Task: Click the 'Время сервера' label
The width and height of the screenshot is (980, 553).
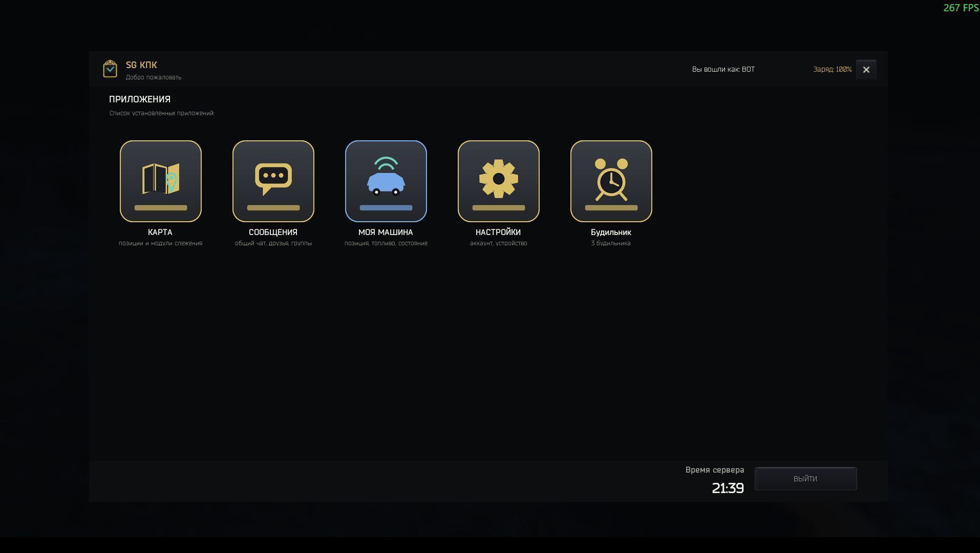Action: pyautogui.click(x=715, y=470)
